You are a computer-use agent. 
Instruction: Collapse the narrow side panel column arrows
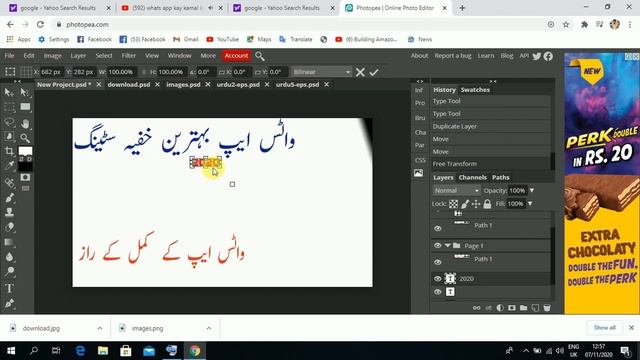420,81
